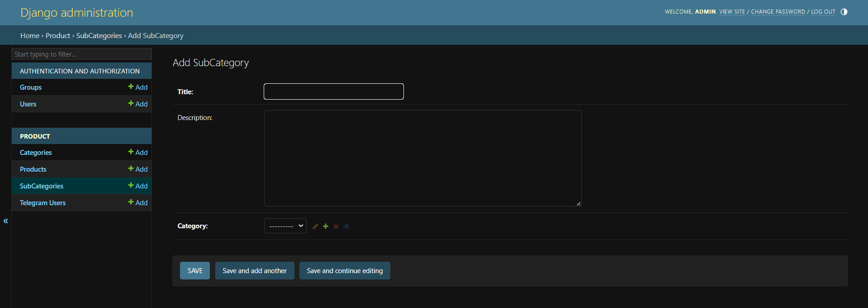Open the Category dropdown
Screen dimensions: 868x308
(285, 226)
